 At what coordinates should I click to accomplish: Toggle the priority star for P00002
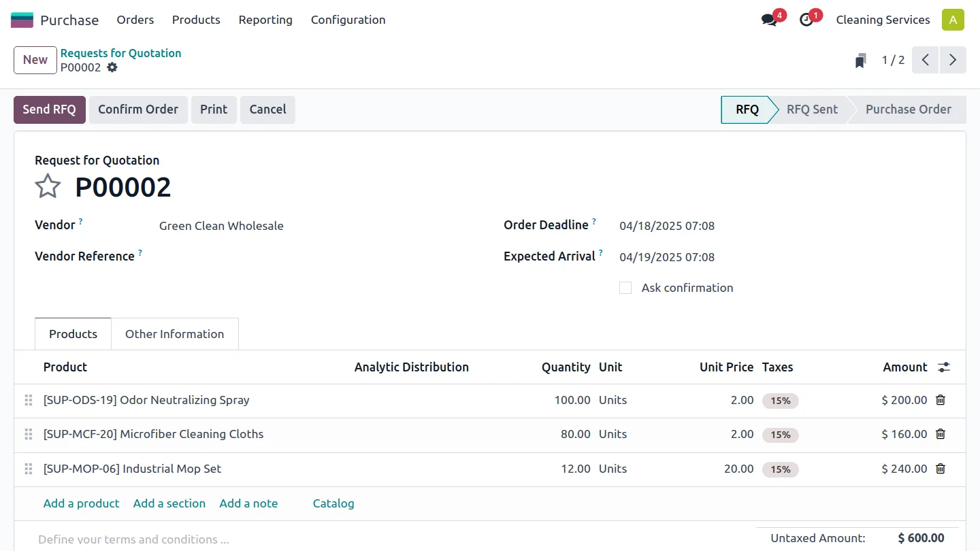point(48,186)
